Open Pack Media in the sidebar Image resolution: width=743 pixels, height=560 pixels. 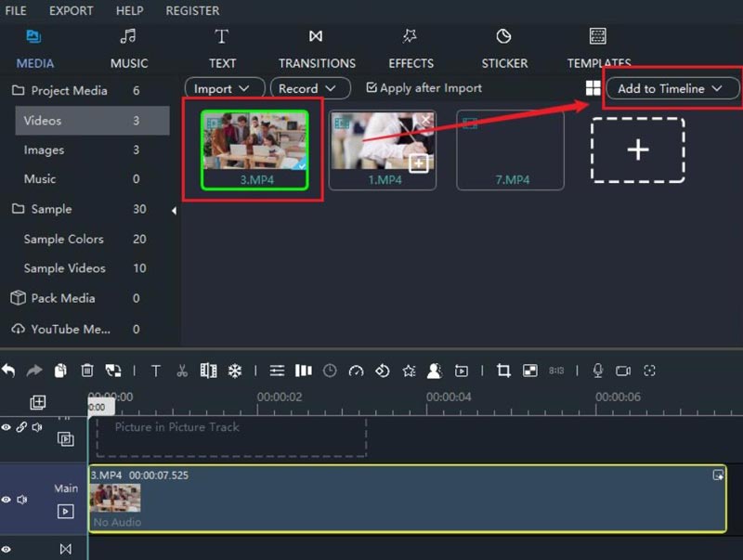tap(63, 298)
